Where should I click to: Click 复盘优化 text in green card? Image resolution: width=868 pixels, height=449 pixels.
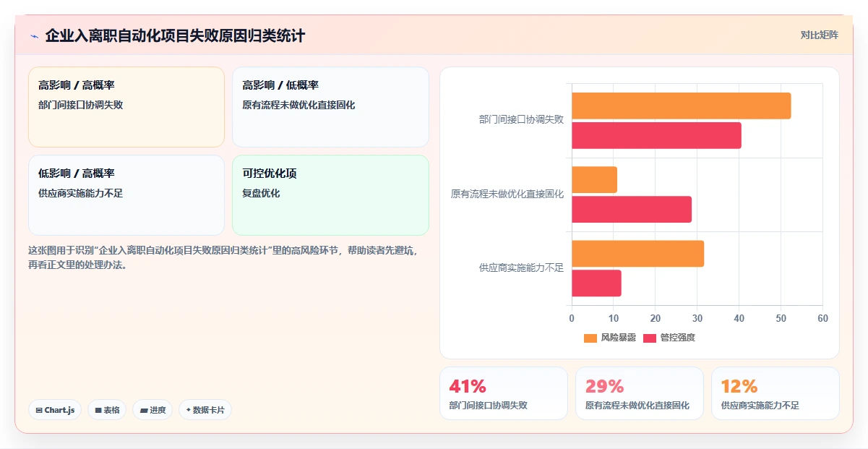pyautogui.click(x=261, y=193)
